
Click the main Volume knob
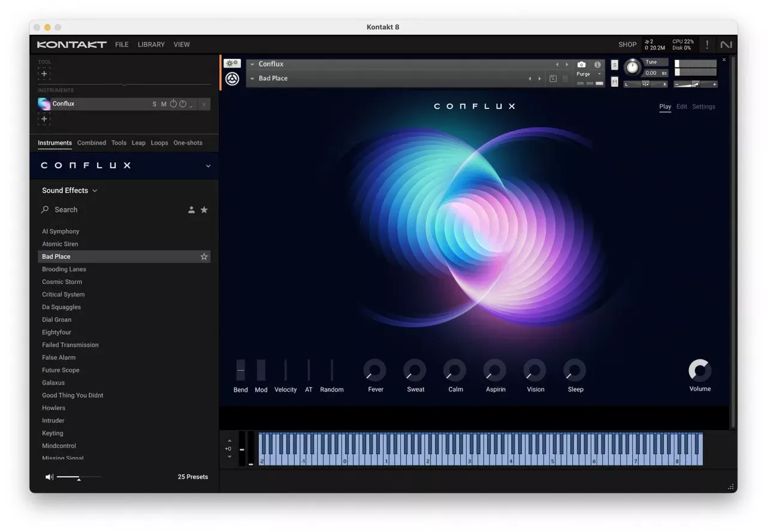700,370
